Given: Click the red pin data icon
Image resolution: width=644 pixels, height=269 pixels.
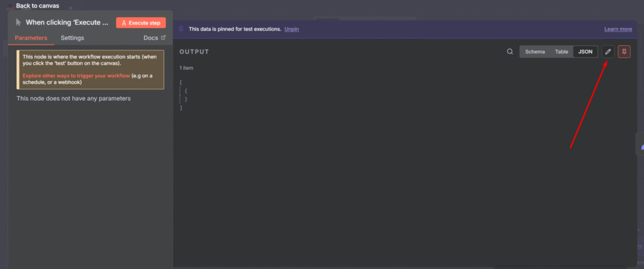Looking at the screenshot, I should coord(624,52).
